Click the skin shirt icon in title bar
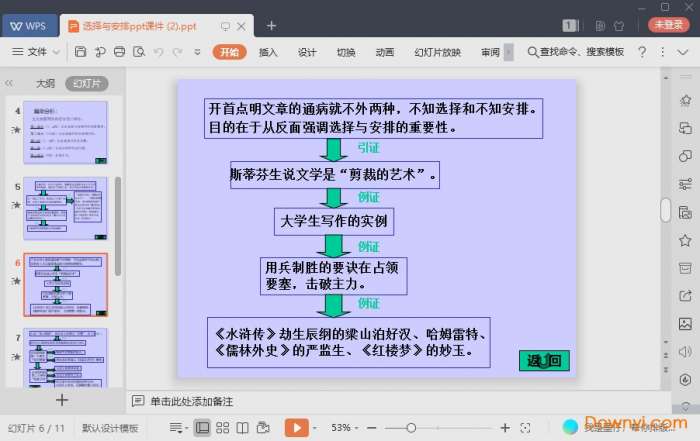This screenshot has height=441, width=700. pyautogui.click(x=619, y=26)
